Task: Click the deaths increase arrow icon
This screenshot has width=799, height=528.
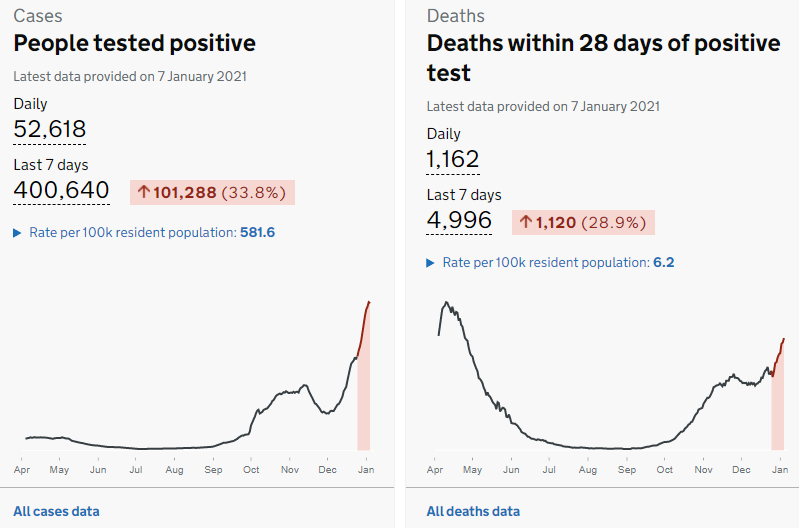Action: pyautogui.click(x=525, y=223)
